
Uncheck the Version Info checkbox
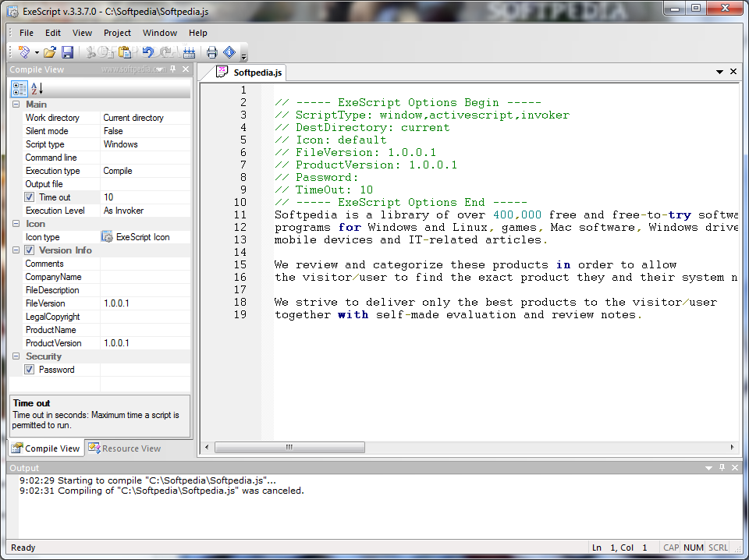pyautogui.click(x=29, y=250)
